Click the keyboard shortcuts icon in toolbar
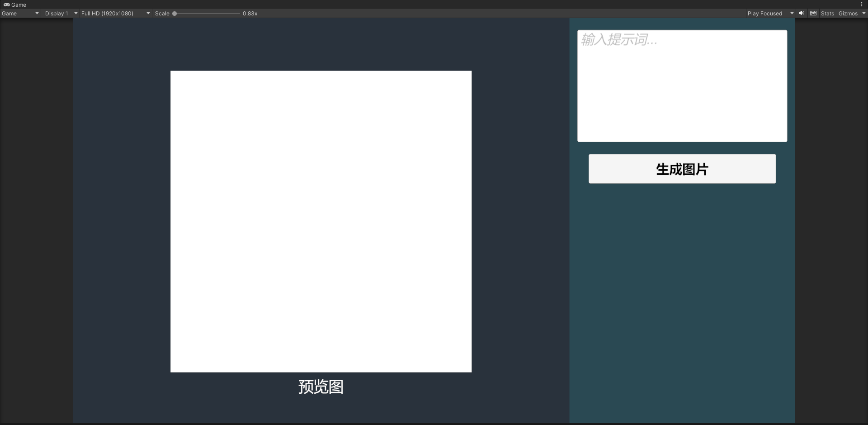868x425 pixels. tap(813, 13)
